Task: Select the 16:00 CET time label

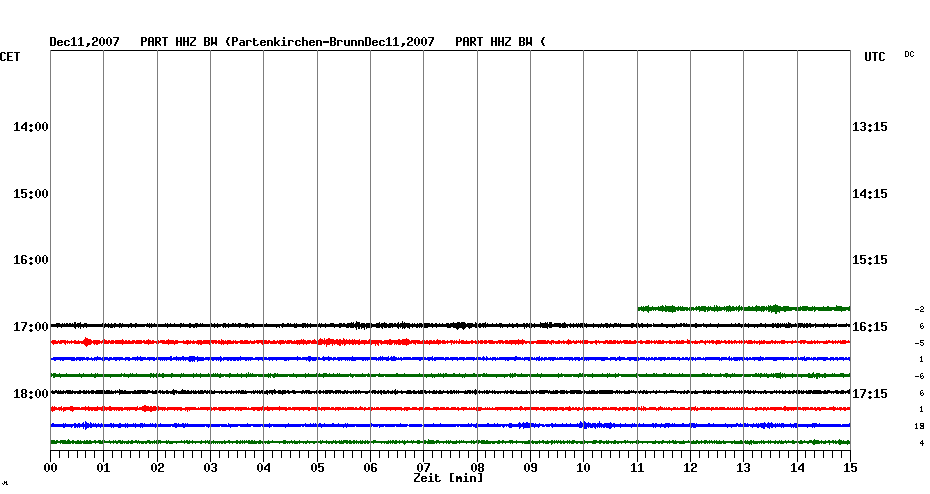Action: pos(31,260)
